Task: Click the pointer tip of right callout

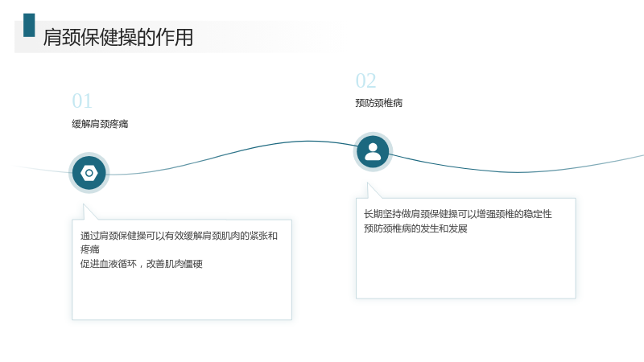Action: (368, 184)
